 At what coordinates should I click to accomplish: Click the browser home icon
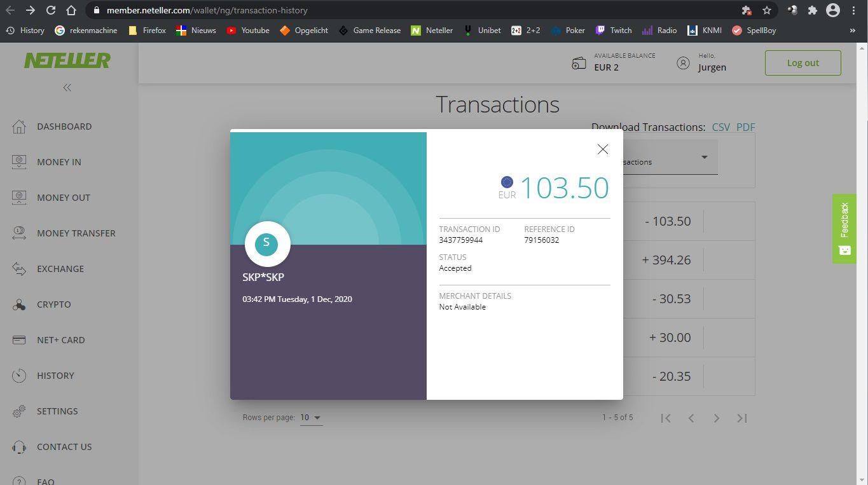pyautogui.click(x=71, y=10)
